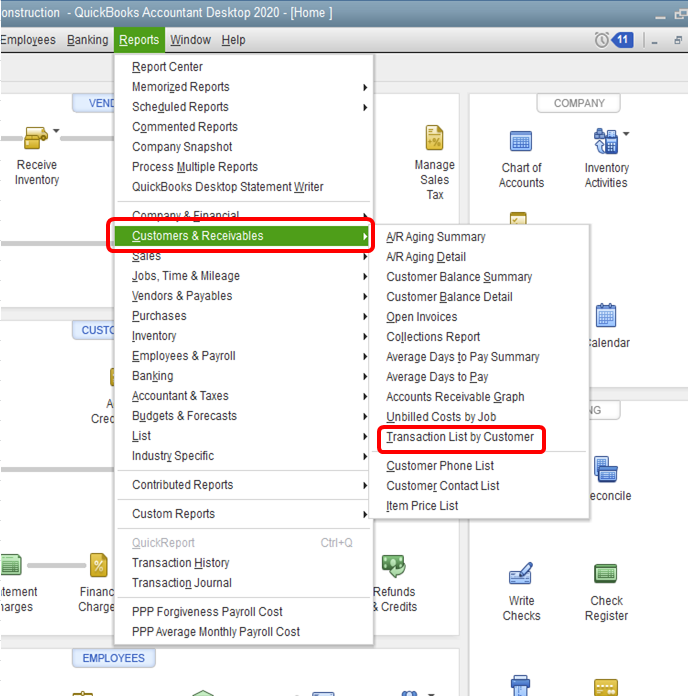This screenshot has width=688, height=696.
Task: Open the Banking menu in menu bar
Action: (87, 40)
